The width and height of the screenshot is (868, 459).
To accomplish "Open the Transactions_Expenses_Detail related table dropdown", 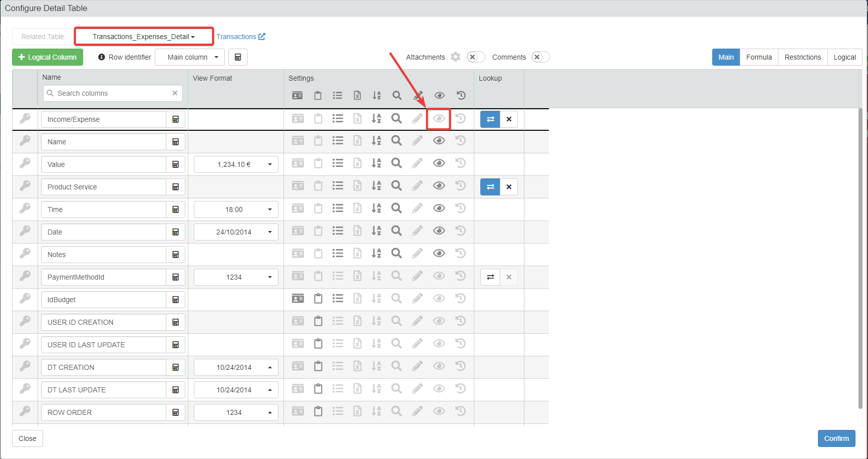I will click(x=144, y=37).
